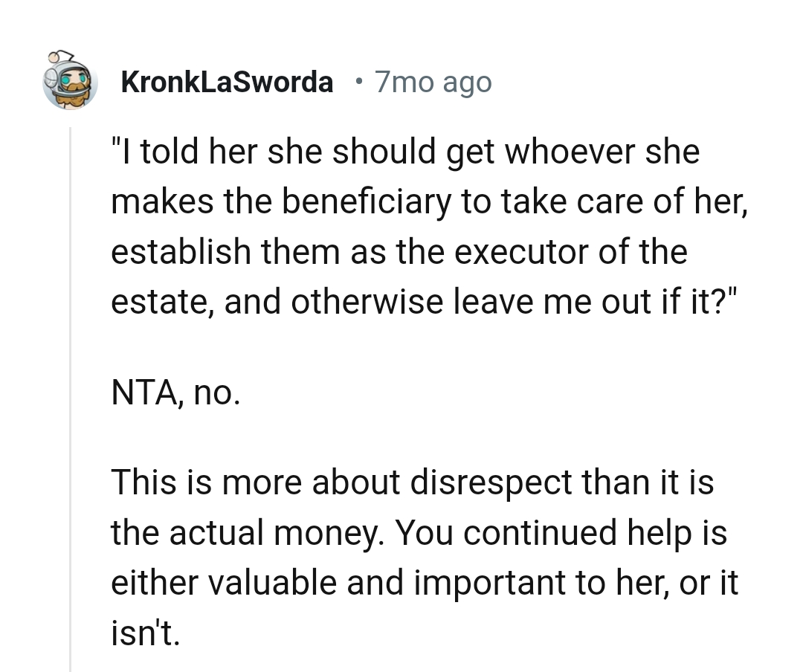Viewport: 803px width, 672px height.
Task: Click the quoted line starting "I told her"
Action: pyautogui.click(x=405, y=152)
